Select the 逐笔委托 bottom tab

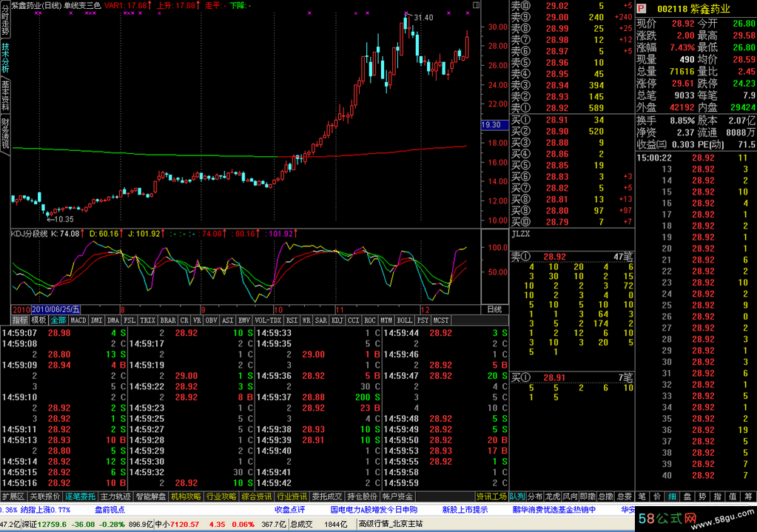tap(80, 496)
